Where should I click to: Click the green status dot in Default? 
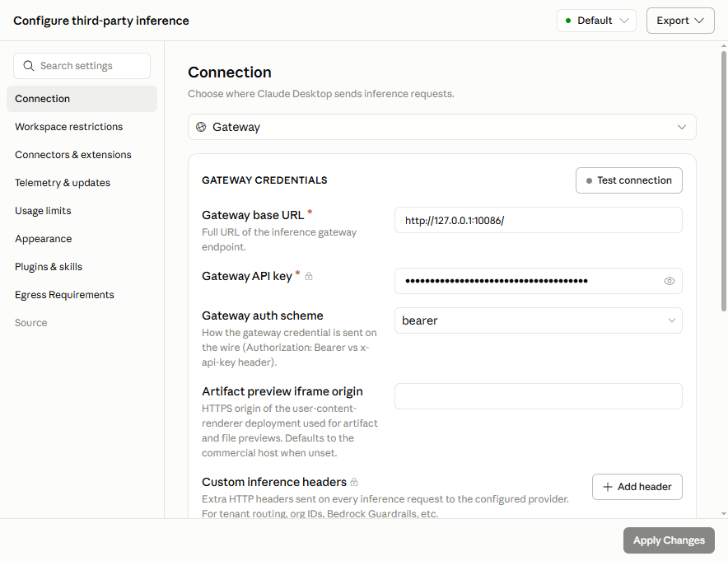(567, 21)
